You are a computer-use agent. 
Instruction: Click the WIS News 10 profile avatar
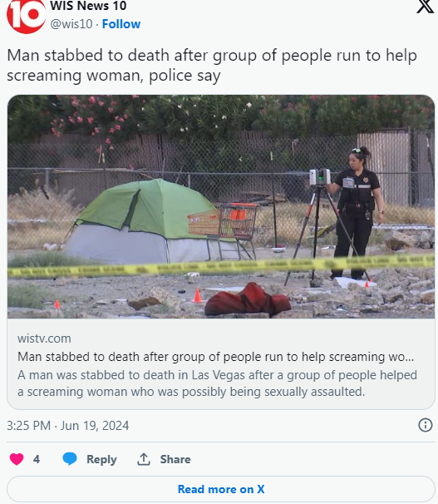[x=26, y=15]
